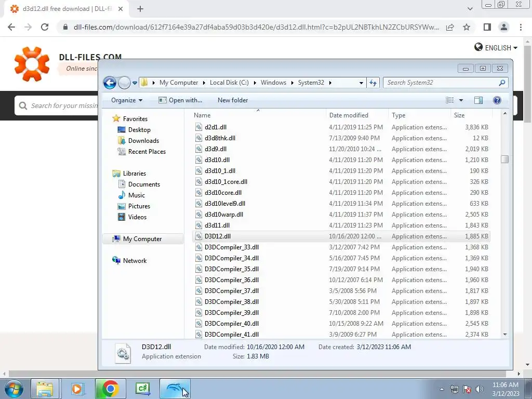The height and width of the screenshot is (399, 532).
Task: Select the d3d9.dll file icon
Action: tap(198, 149)
